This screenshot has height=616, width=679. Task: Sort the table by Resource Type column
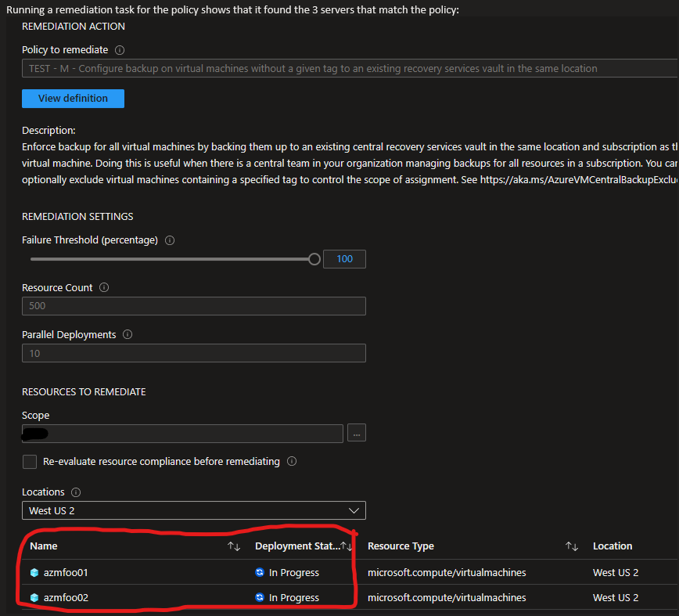(x=572, y=546)
